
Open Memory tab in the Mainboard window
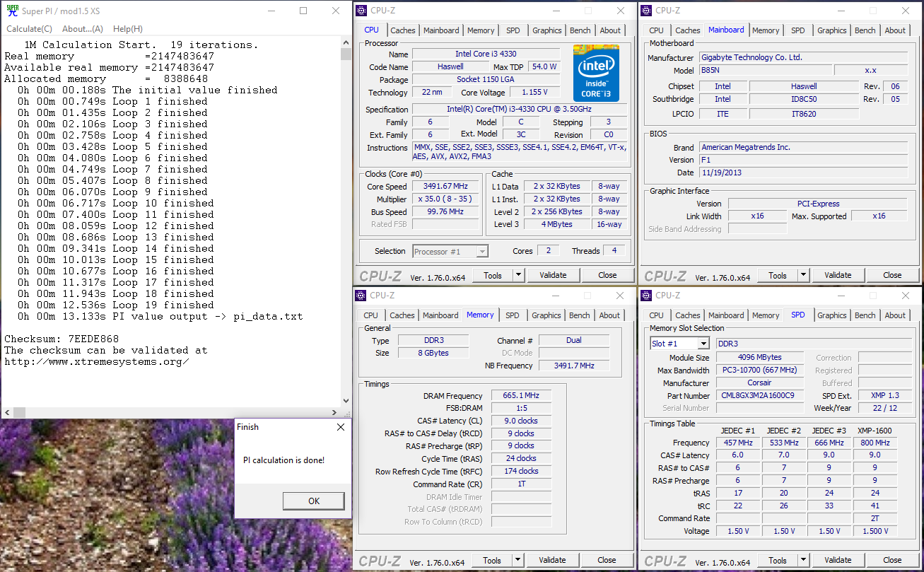(x=766, y=30)
